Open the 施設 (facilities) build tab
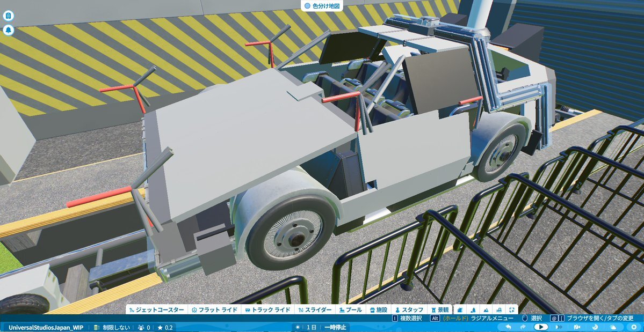This screenshot has height=332, width=644. click(x=378, y=310)
